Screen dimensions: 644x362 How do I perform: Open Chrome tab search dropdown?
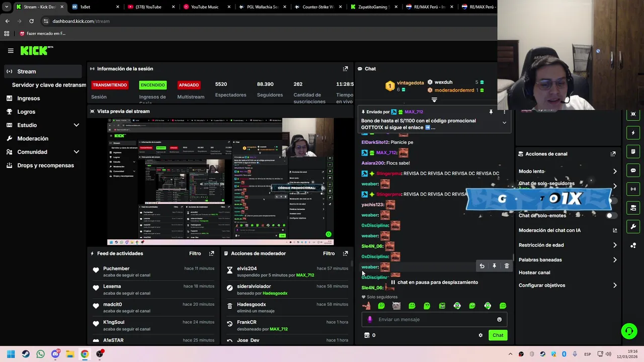coord(6,7)
